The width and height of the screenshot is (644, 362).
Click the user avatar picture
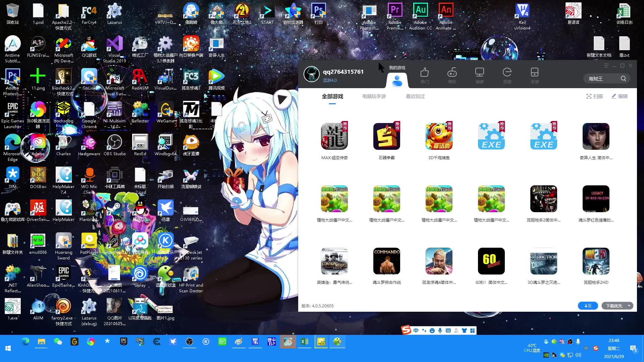[x=311, y=74]
